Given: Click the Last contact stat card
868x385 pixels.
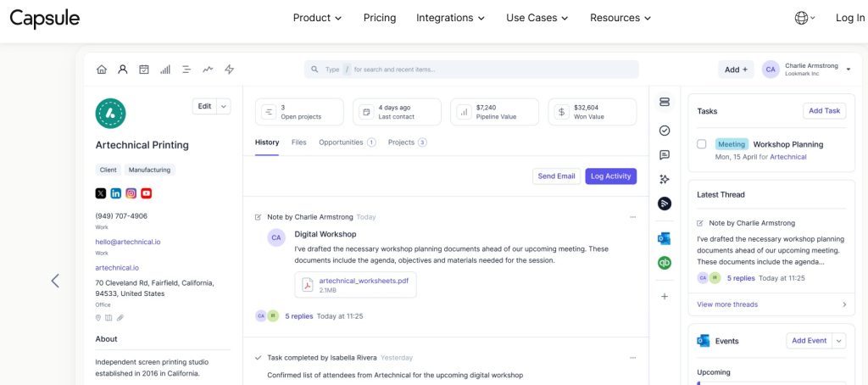Looking at the screenshot, I should 397,112.
